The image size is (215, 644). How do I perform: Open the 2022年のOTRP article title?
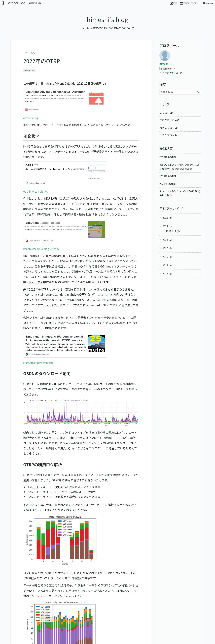(42, 61)
